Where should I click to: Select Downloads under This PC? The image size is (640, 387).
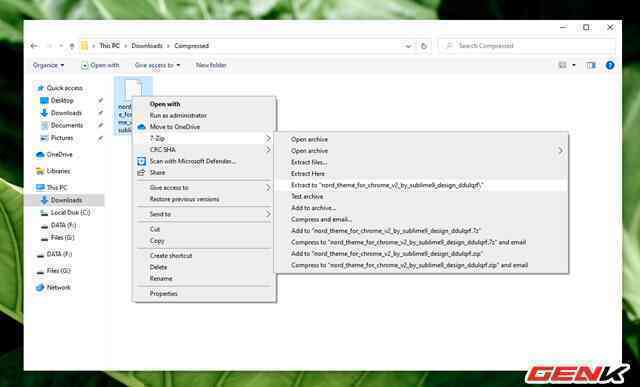(x=66, y=200)
